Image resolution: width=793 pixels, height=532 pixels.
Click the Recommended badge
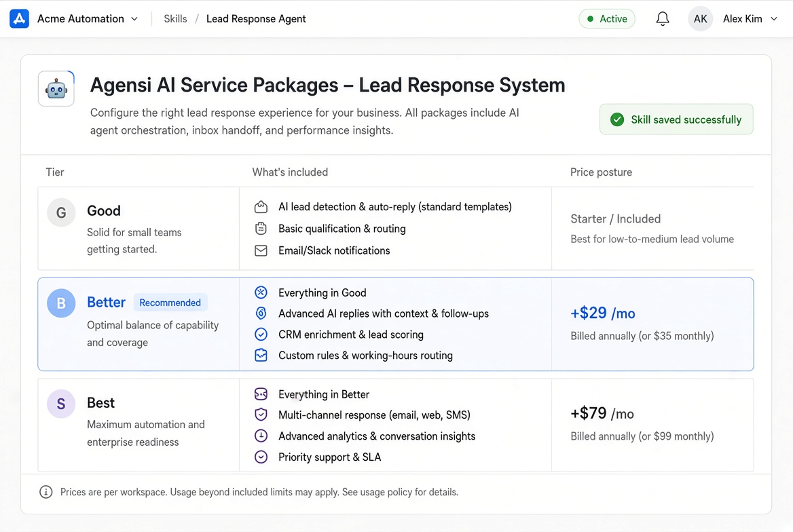[x=170, y=303]
